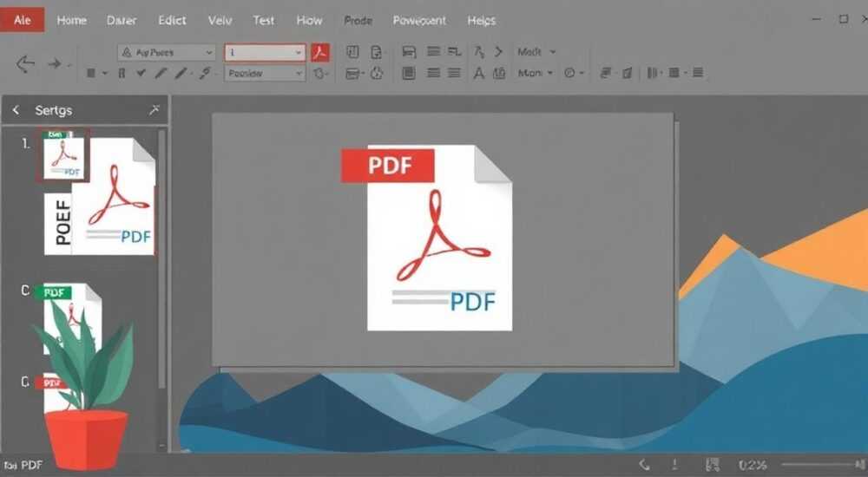Screen dimensions: 868x477
Task: Select the thumbnail with green PDF label
Action: pos(69,318)
